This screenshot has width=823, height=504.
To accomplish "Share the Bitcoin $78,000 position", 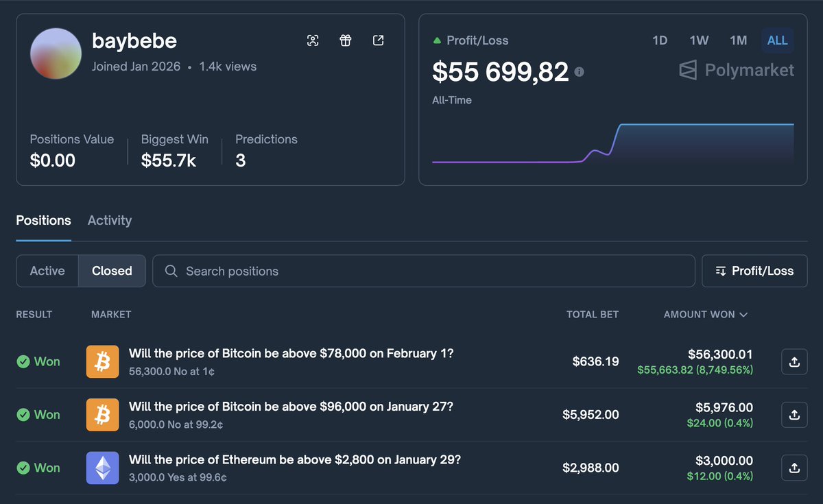I will pyautogui.click(x=794, y=361).
